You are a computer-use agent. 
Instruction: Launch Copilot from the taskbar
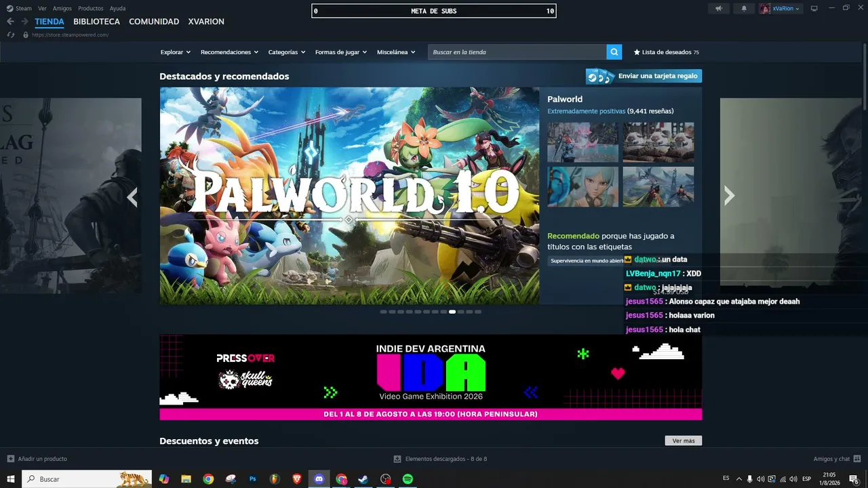[x=163, y=479]
